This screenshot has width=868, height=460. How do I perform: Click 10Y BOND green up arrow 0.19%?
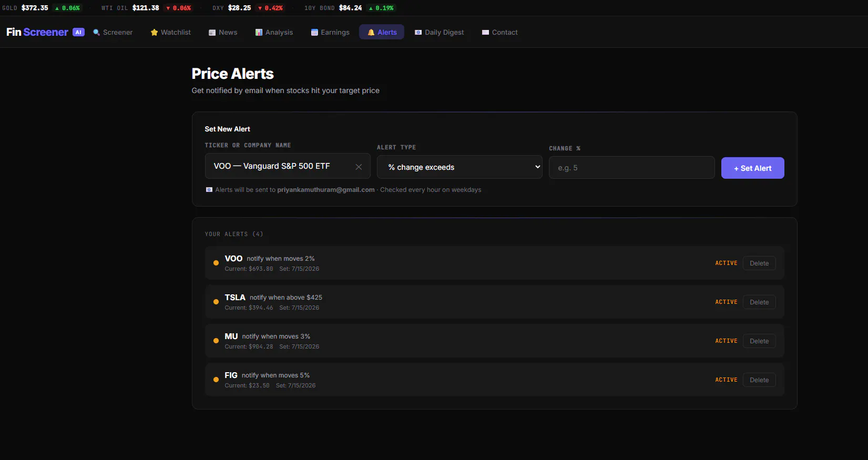click(x=381, y=8)
